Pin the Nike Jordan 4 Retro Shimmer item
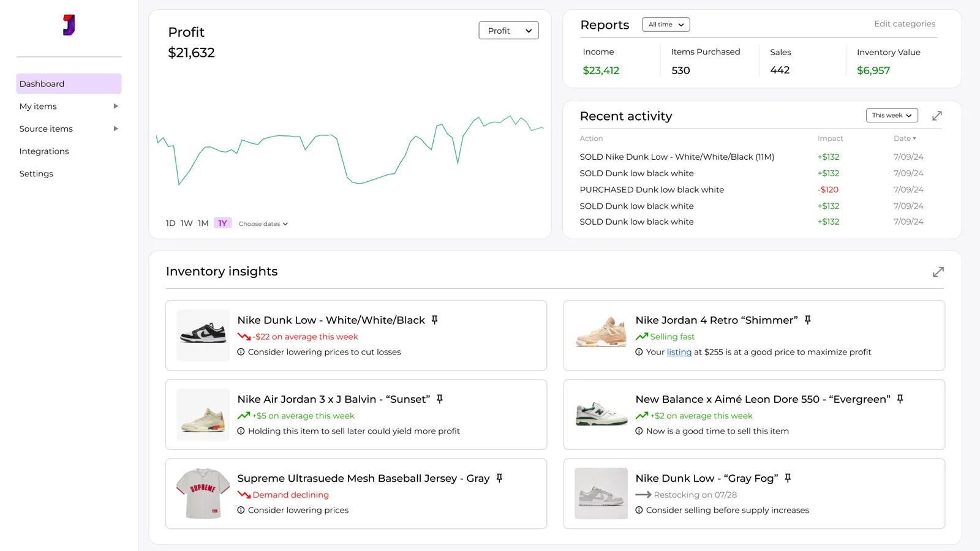This screenshot has width=980, height=551. point(807,320)
